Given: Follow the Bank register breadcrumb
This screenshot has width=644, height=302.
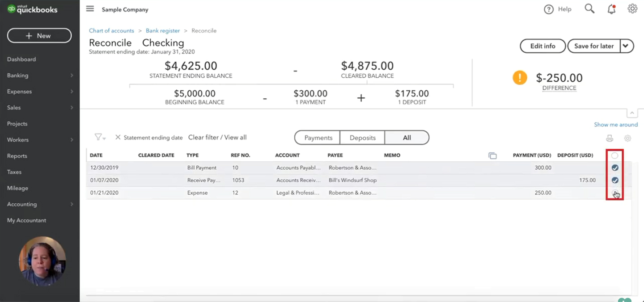Looking at the screenshot, I should point(163,31).
